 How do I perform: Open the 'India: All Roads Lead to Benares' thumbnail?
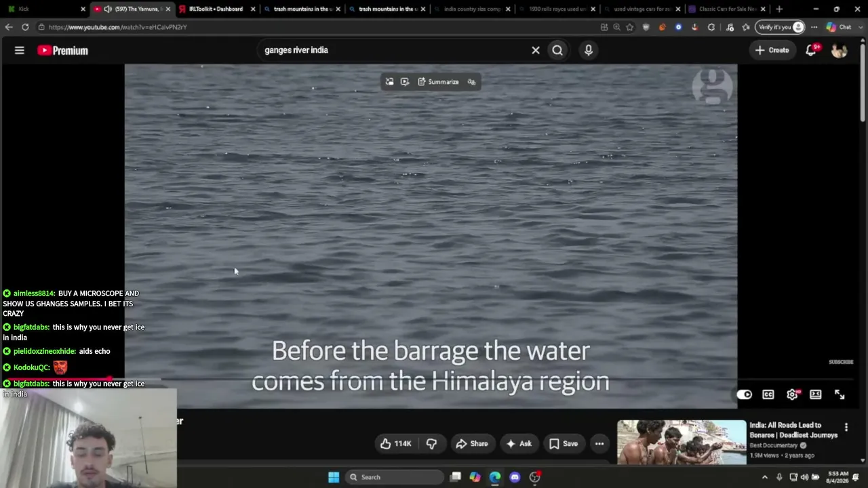(682, 443)
